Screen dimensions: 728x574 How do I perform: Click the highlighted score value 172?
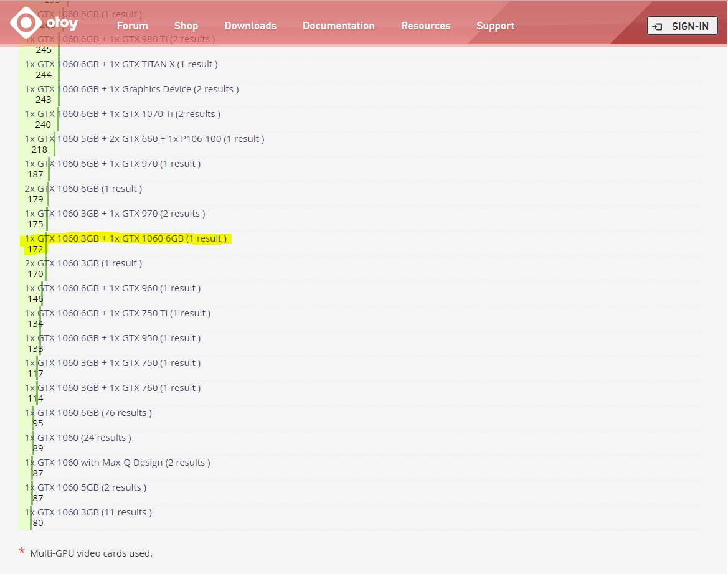[35, 249]
